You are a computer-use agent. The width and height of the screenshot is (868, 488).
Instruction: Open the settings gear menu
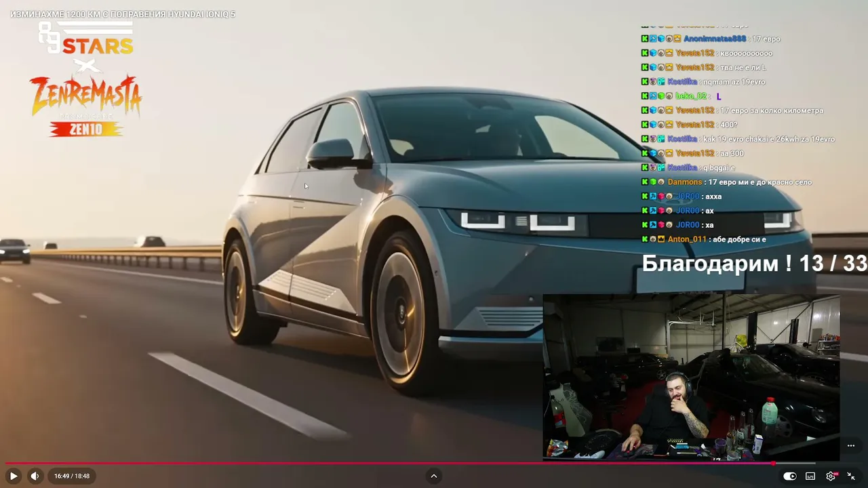click(x=831, y=476)
